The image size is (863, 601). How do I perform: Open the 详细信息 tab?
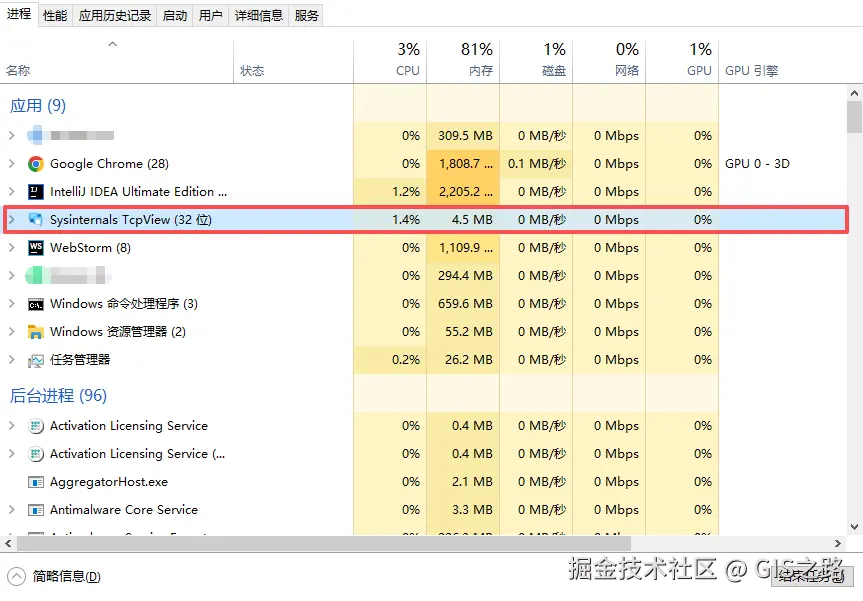(259, 15)
